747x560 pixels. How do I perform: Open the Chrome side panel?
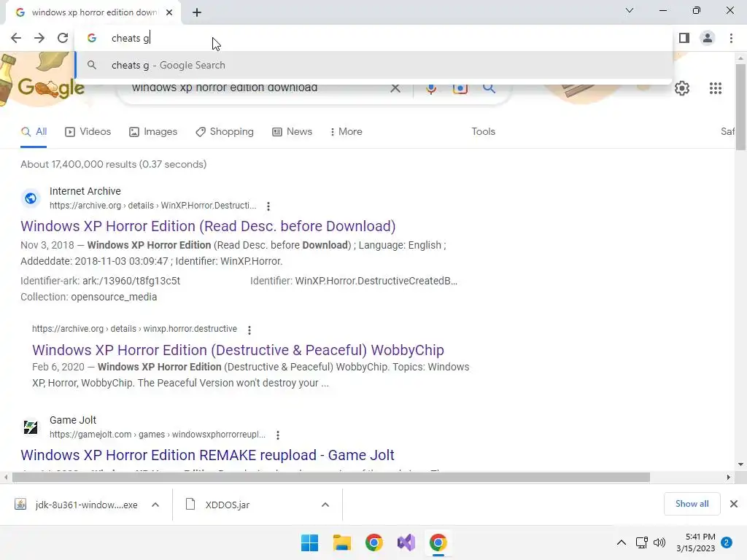coord(684,38)
